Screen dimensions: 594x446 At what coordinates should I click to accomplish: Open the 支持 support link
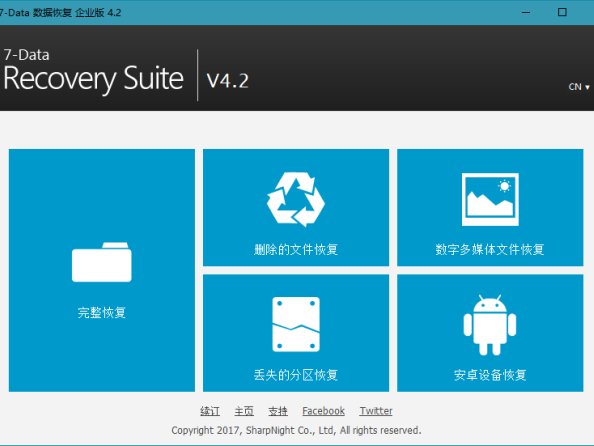278,411
